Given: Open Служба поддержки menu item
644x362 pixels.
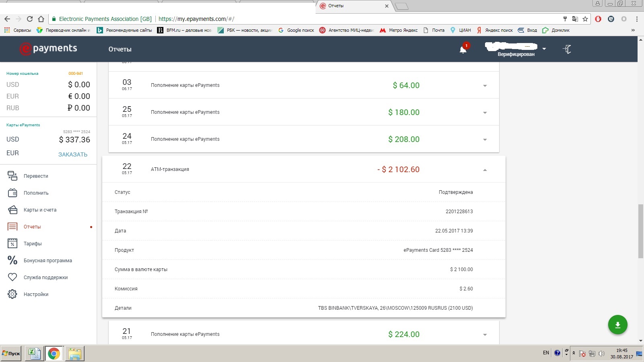Looking at the screenshot, I should point(45,278).
